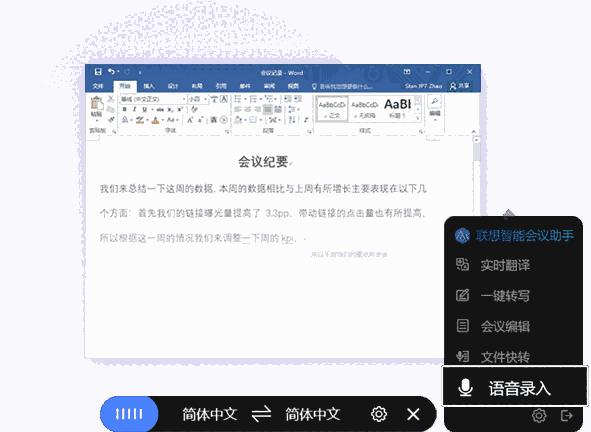Screen dimensions: 591x432
Task: Toggle subscript formatting
Action: [170, 109]
